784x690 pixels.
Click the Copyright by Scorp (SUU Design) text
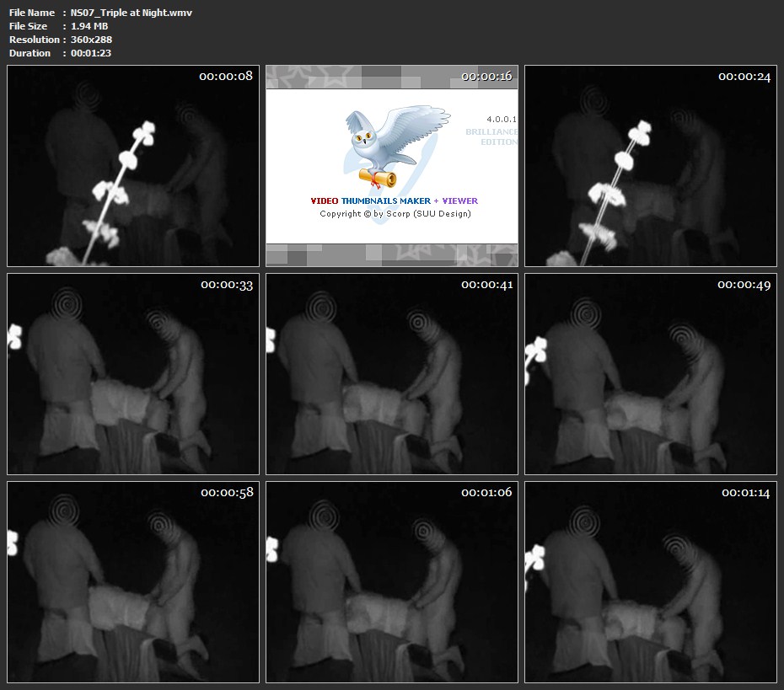pyautogui.click(x=395, y=214)
